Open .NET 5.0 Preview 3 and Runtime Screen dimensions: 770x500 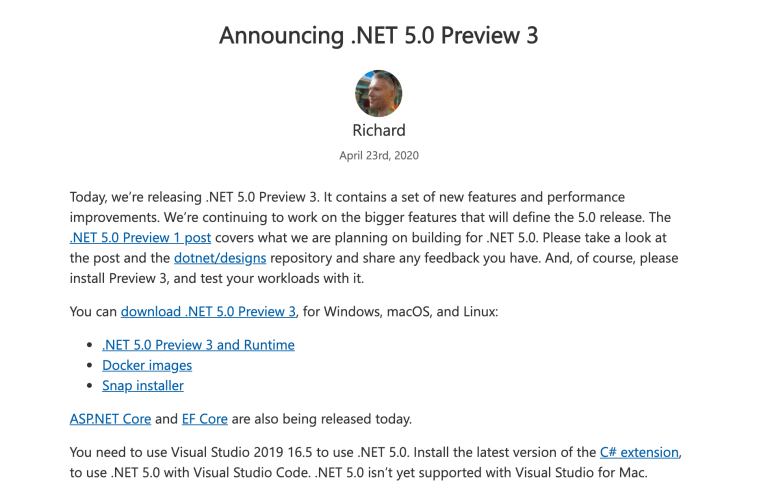198,345
